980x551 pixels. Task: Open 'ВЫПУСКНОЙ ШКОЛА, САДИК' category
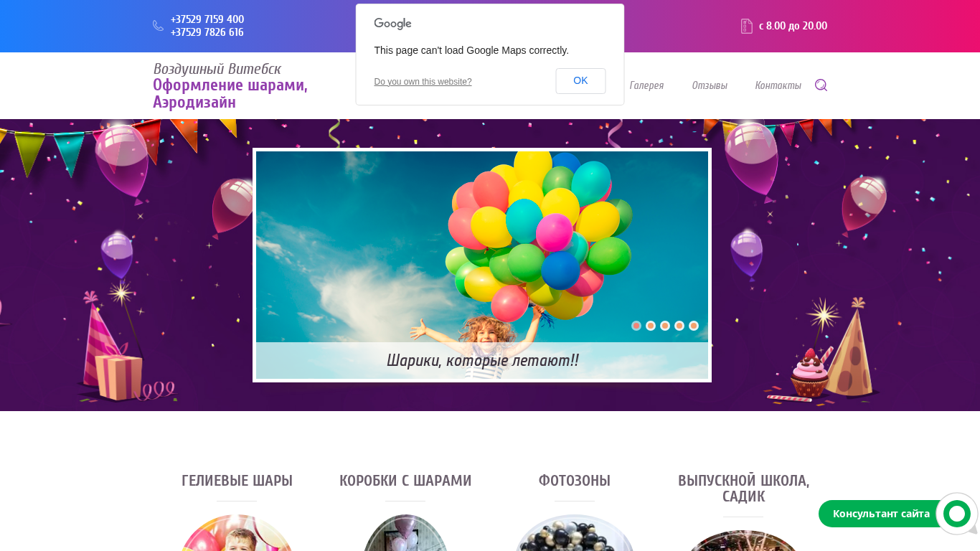[x=743, y=489]
